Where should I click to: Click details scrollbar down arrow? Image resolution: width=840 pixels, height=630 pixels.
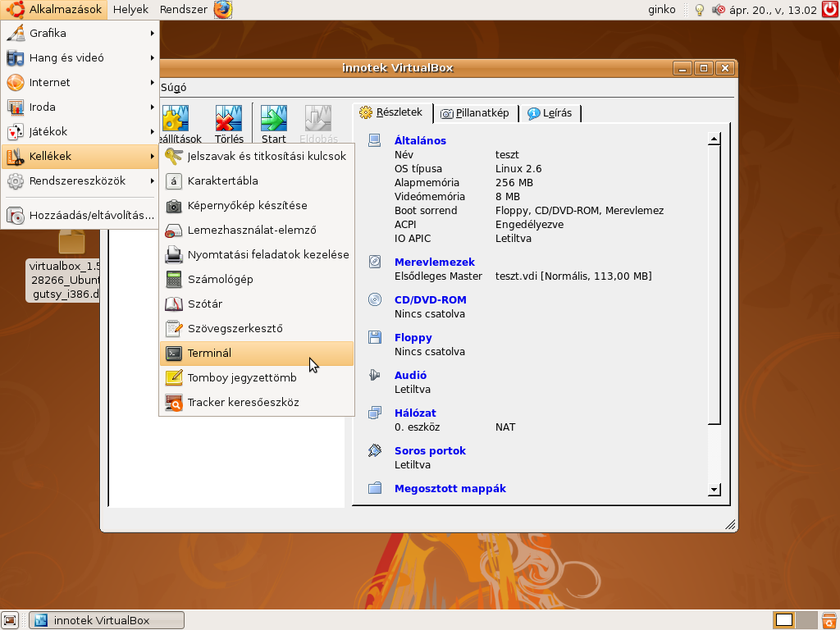(x=714, y=489)
